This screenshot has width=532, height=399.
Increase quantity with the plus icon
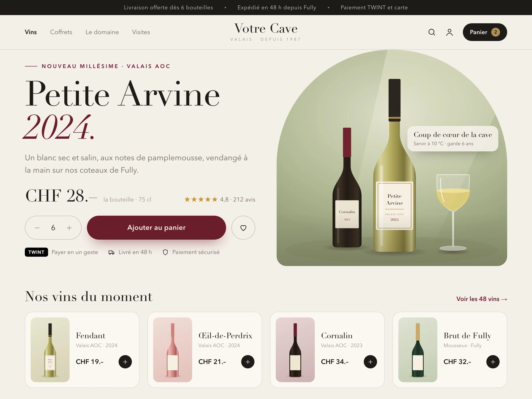click(69, 228)
